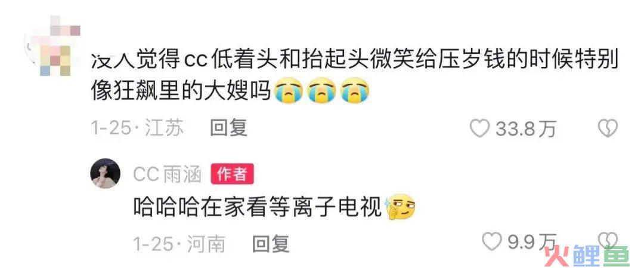Screen dimensions: 644x270
Task: Dislike CC雨涵's reply with broken heart icon
Action: point(608,240)
